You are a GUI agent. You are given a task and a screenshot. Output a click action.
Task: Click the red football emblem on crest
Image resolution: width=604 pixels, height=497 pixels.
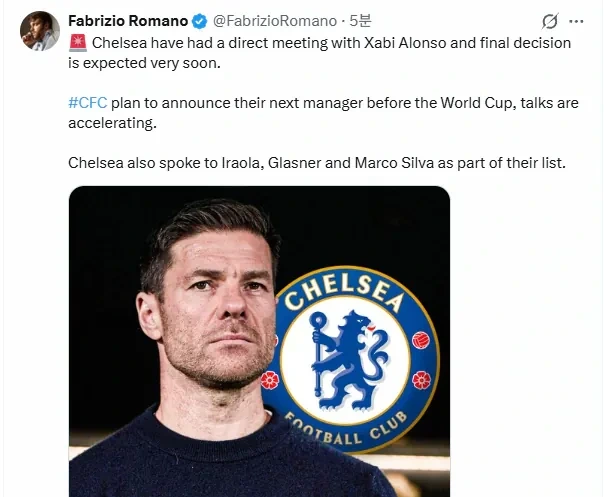pos(421,340)
